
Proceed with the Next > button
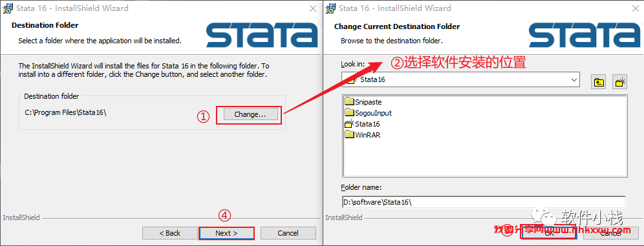(227, 233)
